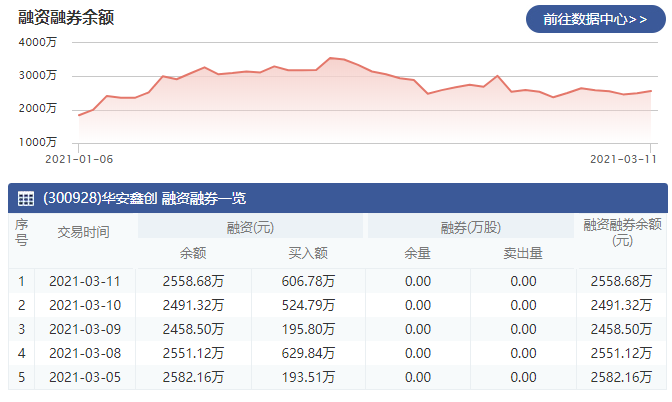Image resolution: width=672 pixels, height=402 pixels.
Task: Click the 融资融券余额(元) column header
Action: [x=622, y=232]
